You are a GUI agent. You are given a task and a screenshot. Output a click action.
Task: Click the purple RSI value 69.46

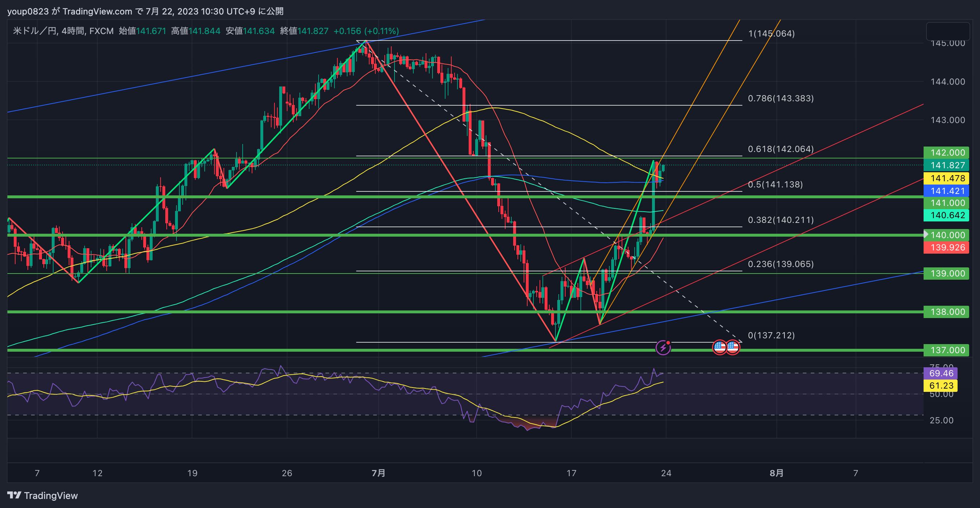[x=941, y=373]
